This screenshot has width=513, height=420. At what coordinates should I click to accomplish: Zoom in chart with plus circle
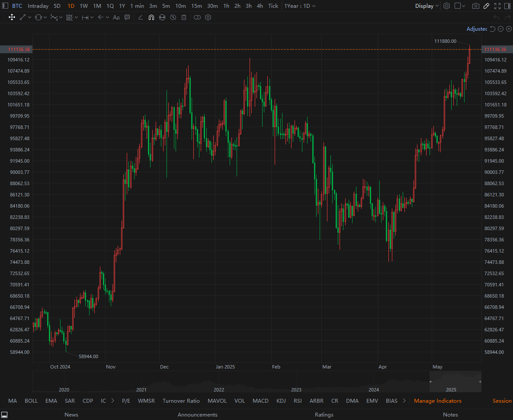[x=509, y=29]
